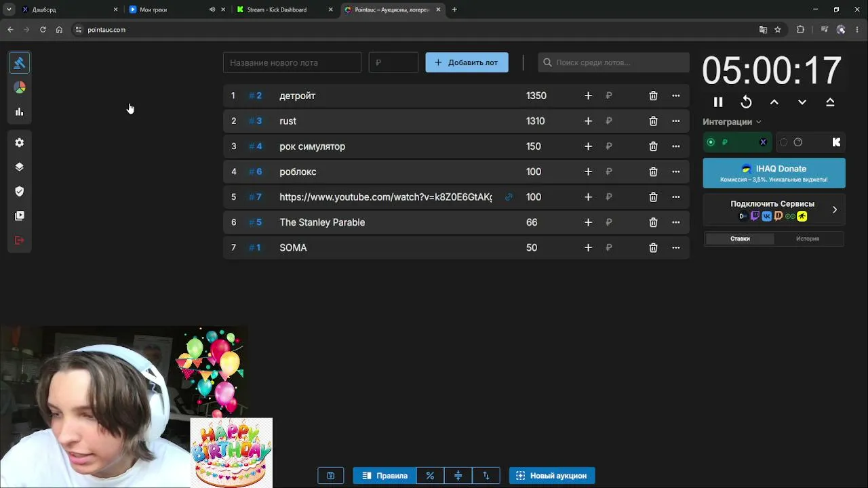Viewport: 868px width, 488px height.
Task: Open a new browser tab
Action: (454, 9)
